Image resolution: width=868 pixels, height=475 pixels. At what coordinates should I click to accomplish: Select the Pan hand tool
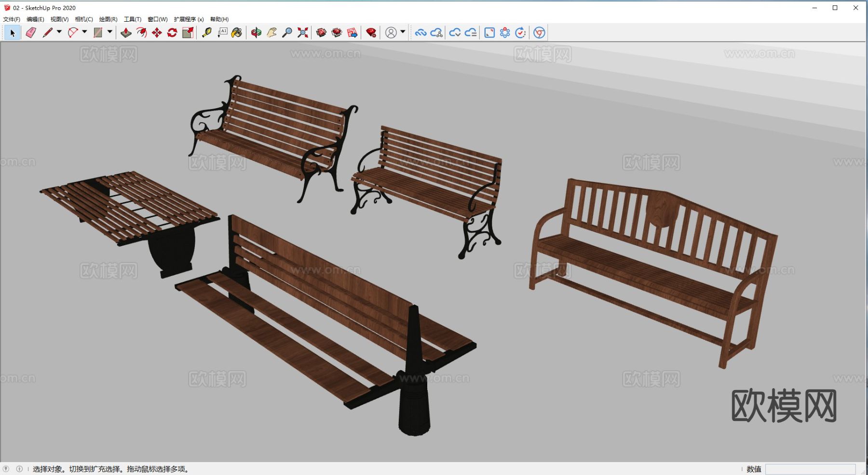(x=271, y=32)
